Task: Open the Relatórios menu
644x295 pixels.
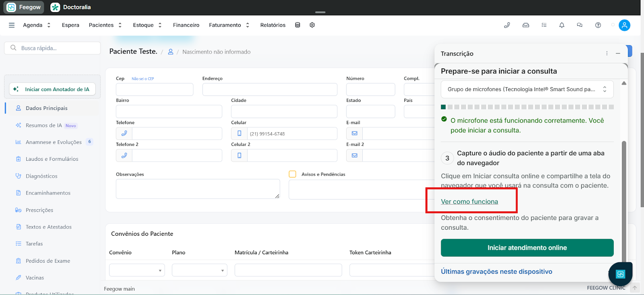Action: (273, 25)
